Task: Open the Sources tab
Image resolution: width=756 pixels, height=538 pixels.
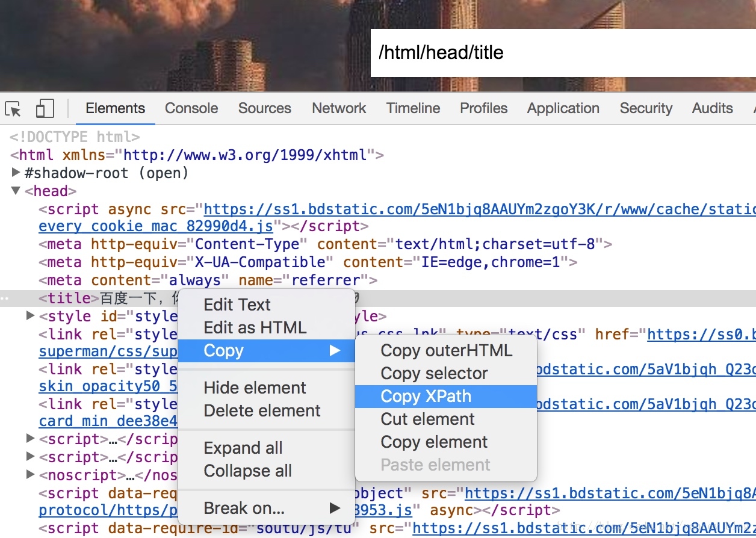Action: (265, 108)
